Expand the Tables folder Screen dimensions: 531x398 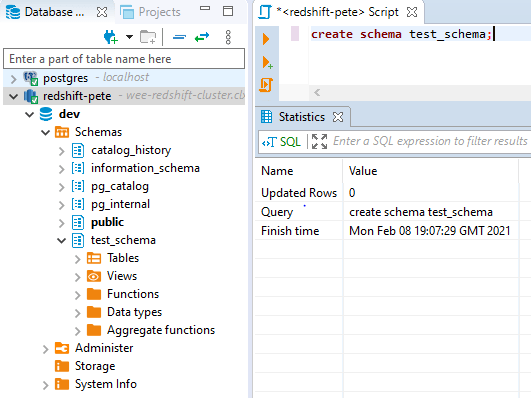(78, 259)
